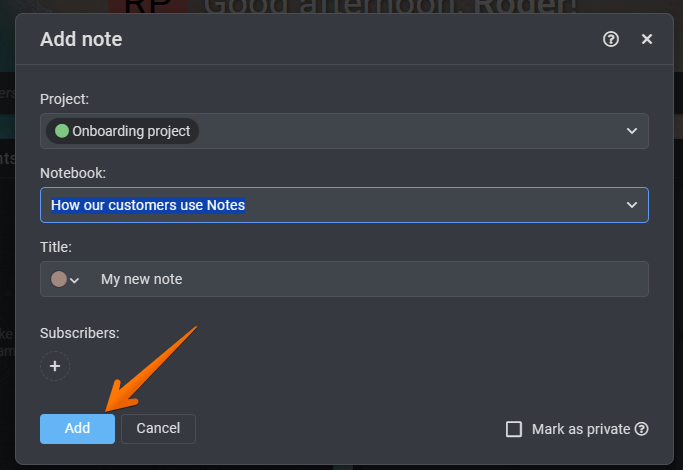
Task: Click the green project color dot
Action: pos(62,131)
